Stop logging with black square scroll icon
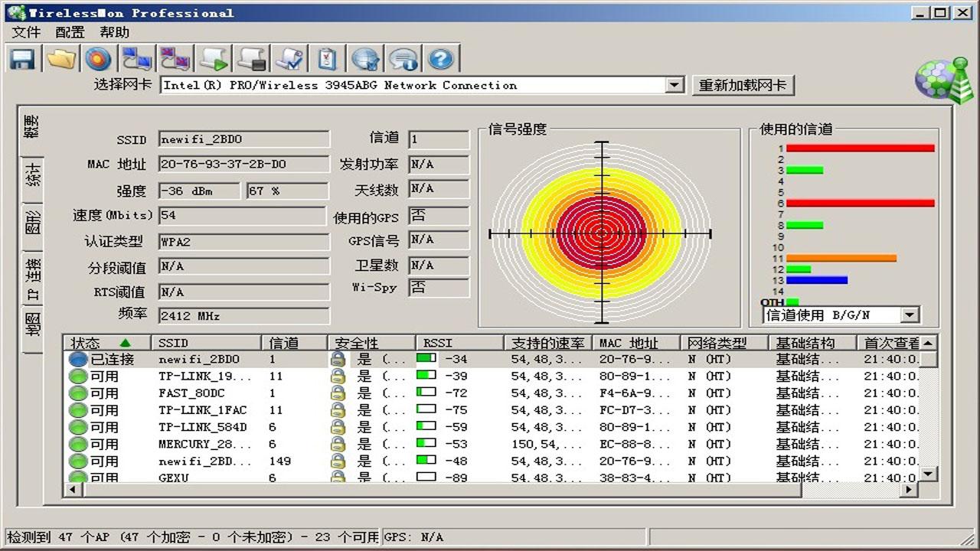The width and height of the screenshot is (980, 551). 251,59
